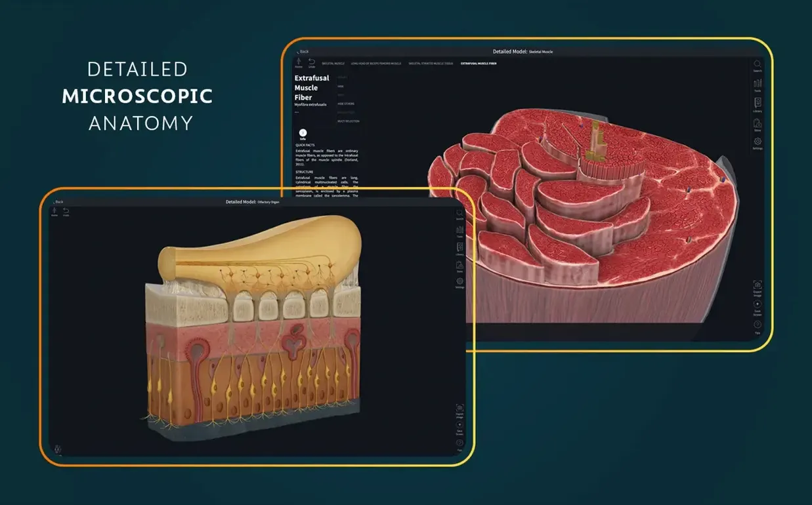The image size is (812, 505).
Task: Open Search in the Olfactory Organ window
Action: click(459, 214)
